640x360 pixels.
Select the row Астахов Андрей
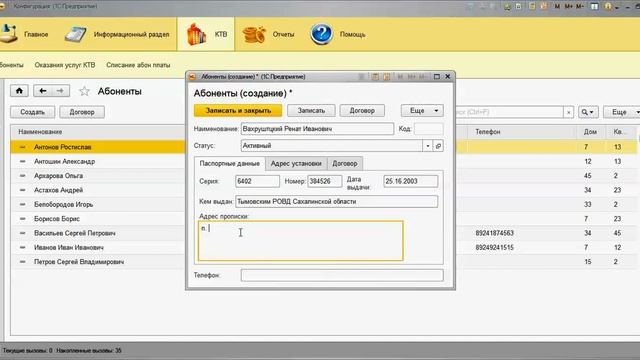98,190
